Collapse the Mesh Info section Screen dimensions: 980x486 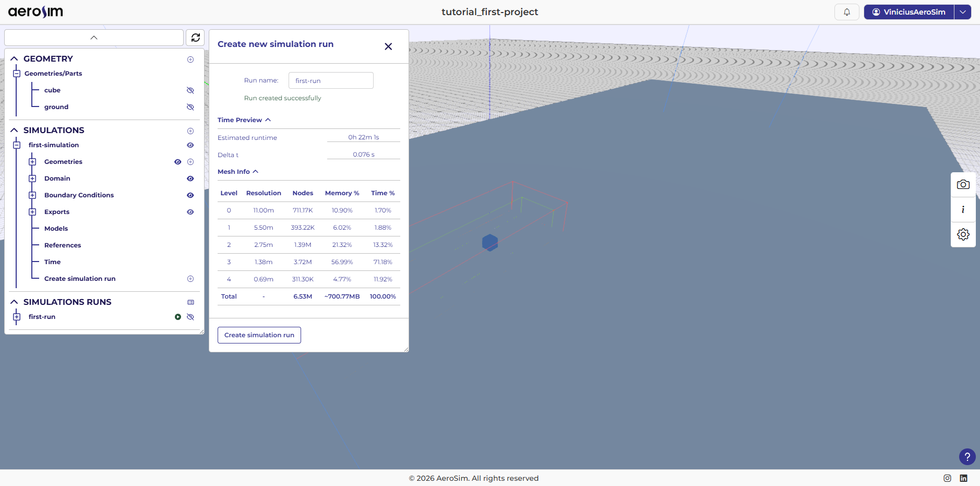pyautogui.click(x=255, y=171)
